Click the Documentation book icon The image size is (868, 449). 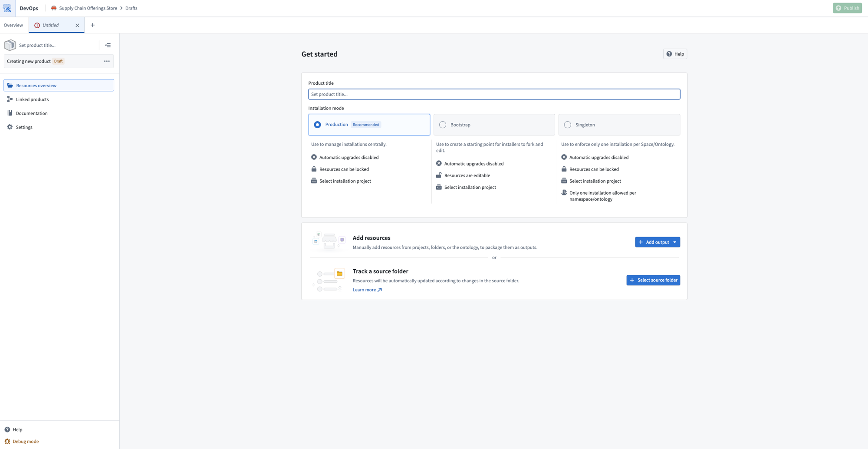click(10, 113)
